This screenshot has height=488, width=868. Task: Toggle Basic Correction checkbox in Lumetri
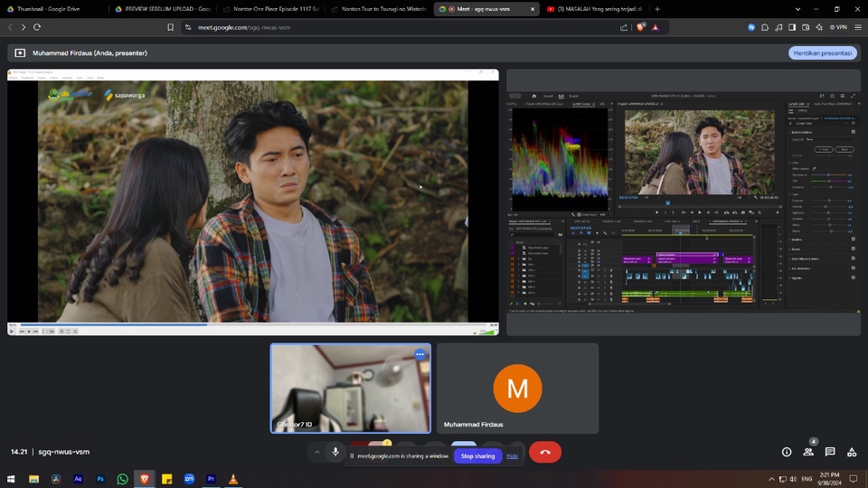pos(853,132)
